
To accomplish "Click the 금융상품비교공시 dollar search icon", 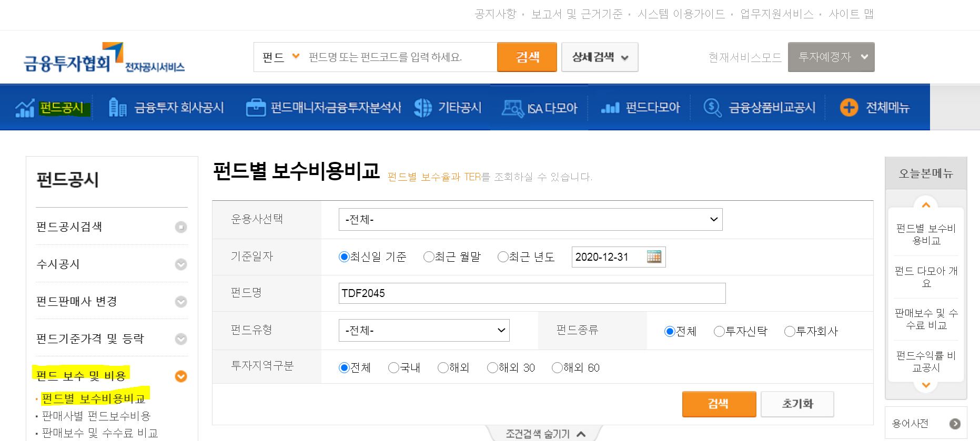I will 712,108.
